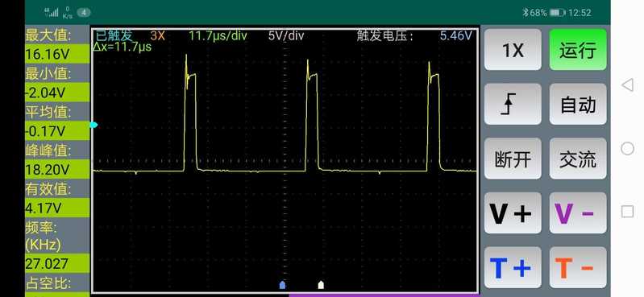Tap the 1X probe attenuation button

tap(513, 50)
